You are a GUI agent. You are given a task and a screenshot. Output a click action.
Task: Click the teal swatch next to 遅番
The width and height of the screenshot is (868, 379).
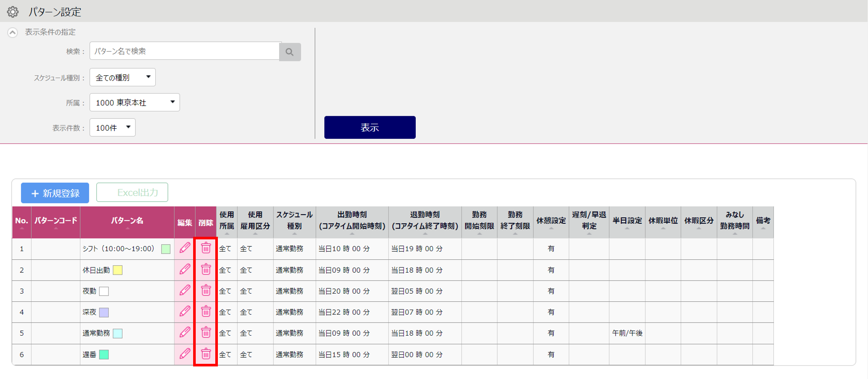pos(104,355)
